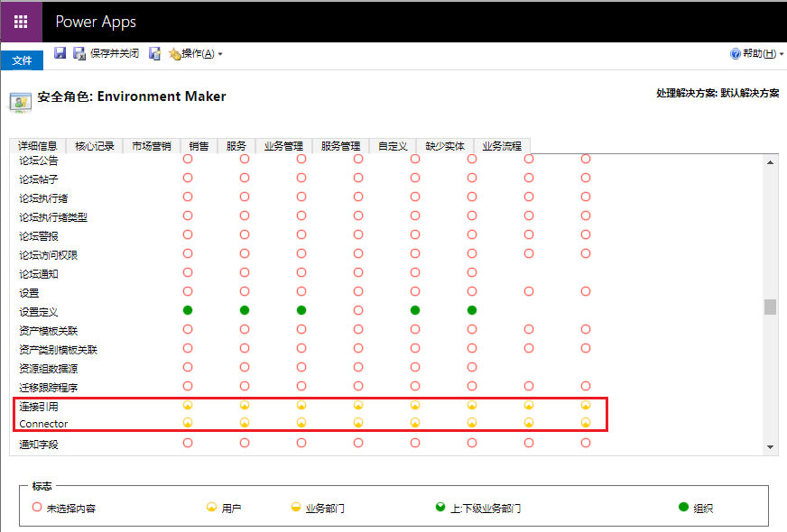This screenshot has width=787, height=532.
Task: Click the 文件 file button
Action: 22,60
